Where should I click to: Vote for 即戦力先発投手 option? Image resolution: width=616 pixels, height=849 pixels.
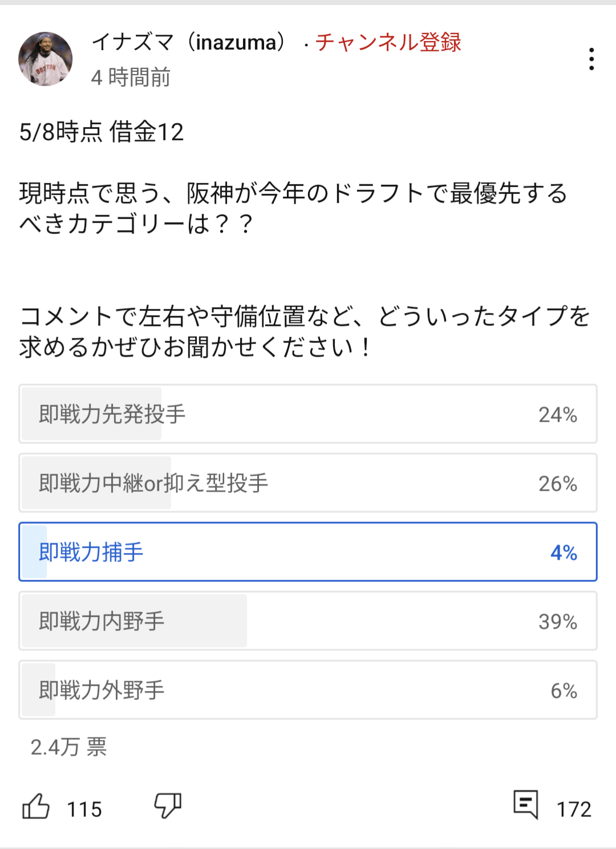pos(308,414)
